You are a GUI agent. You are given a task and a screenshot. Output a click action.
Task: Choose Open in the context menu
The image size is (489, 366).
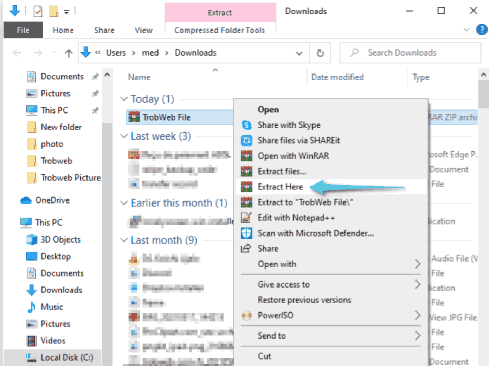pos(268,110)
